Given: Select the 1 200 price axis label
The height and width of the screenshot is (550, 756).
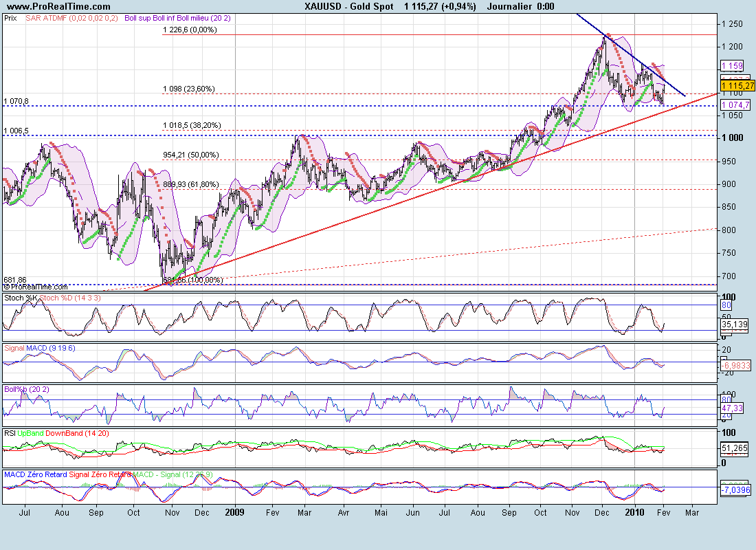Looking at the screenshot, I should 732,47.
